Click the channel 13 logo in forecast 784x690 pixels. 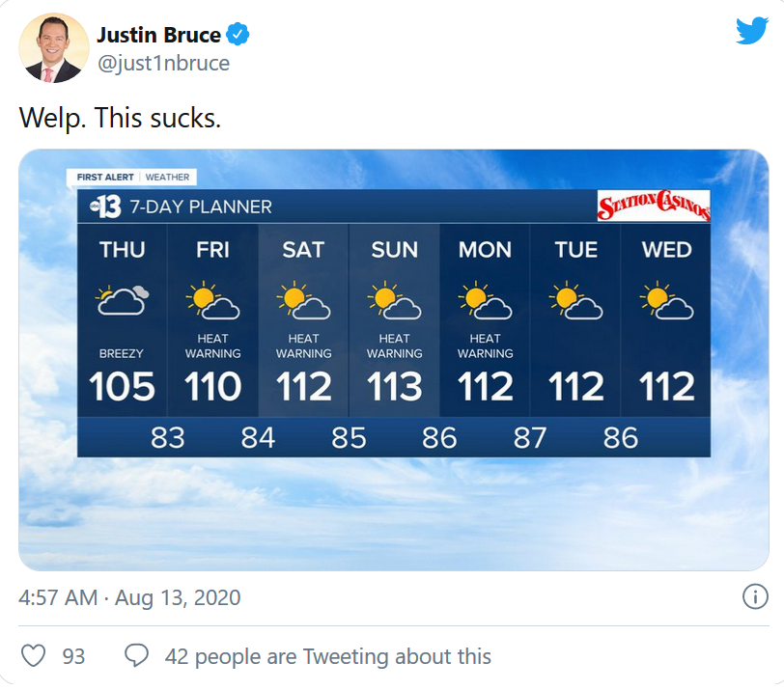click(104, 206)
